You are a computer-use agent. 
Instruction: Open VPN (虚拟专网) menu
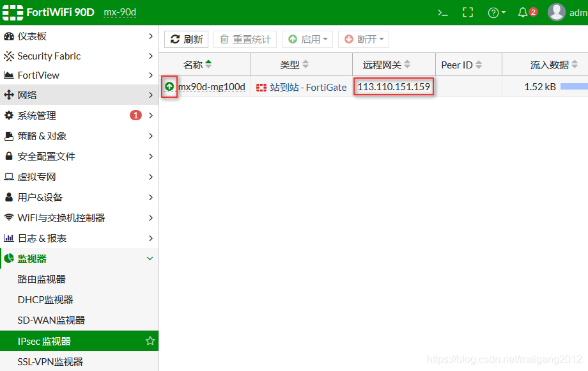(x=79, y=177)
